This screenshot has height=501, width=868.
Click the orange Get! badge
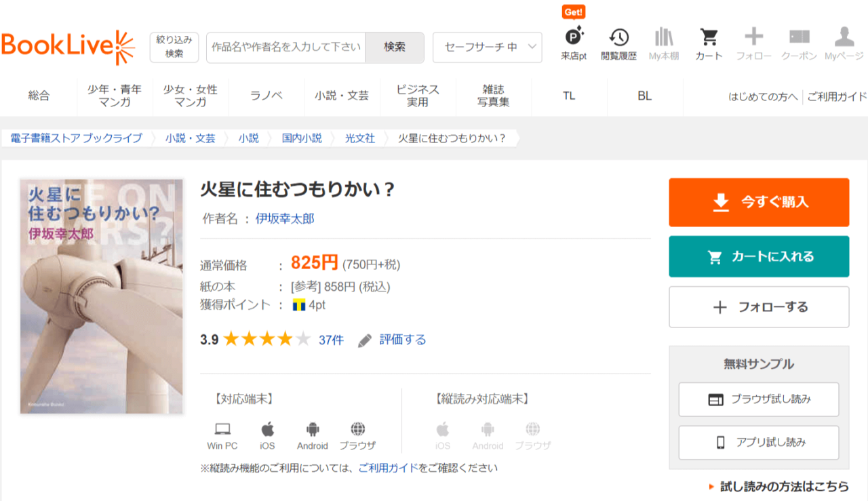pyautogui.click(x=574, y=12)
